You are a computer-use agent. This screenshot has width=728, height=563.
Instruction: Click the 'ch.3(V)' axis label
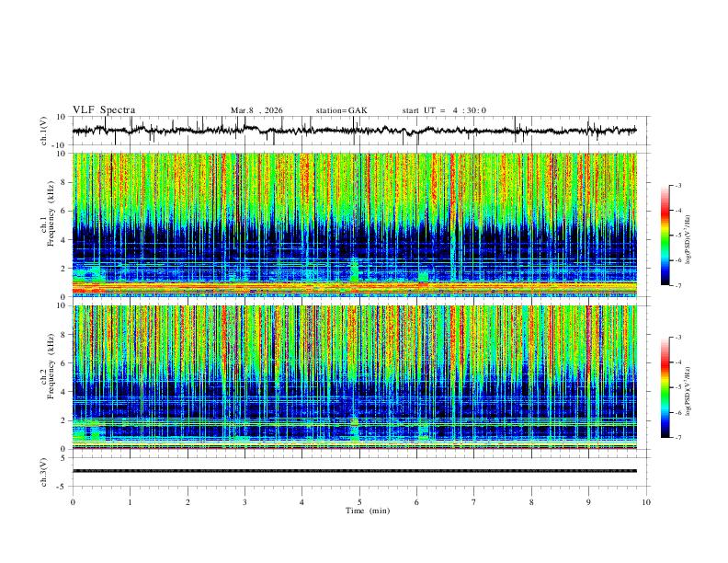44,472
